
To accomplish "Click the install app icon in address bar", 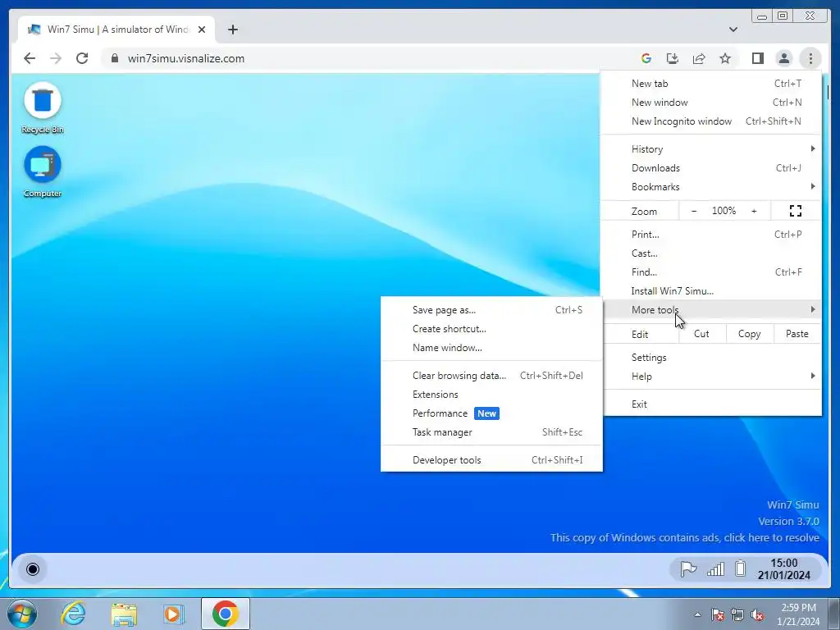I will [x=673, y=58].
